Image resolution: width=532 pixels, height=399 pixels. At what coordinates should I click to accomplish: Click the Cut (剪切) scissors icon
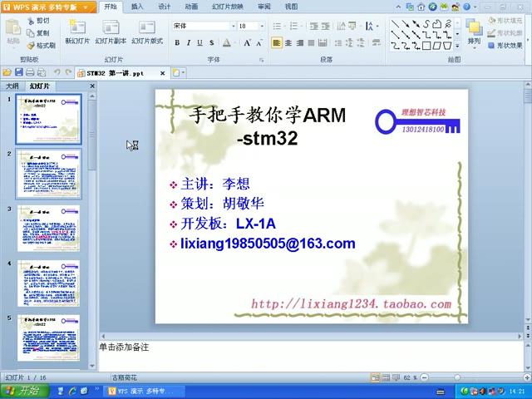[x=31, y=21]
